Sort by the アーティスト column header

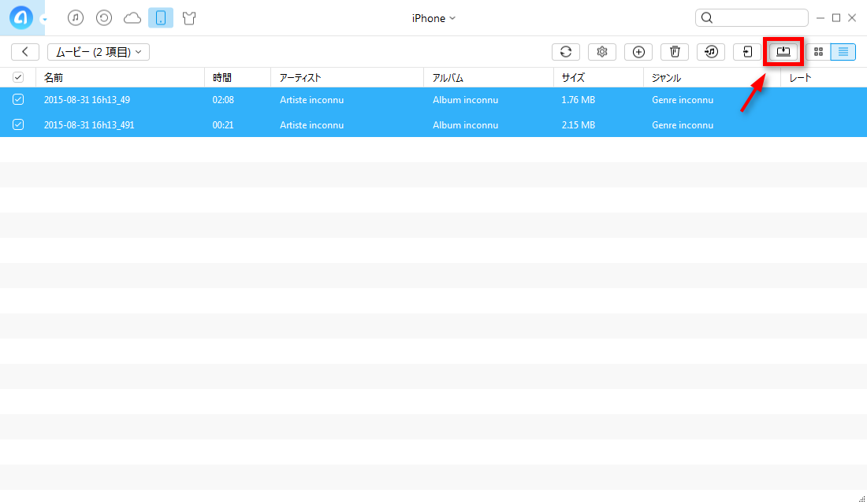[x=348, y=78]
